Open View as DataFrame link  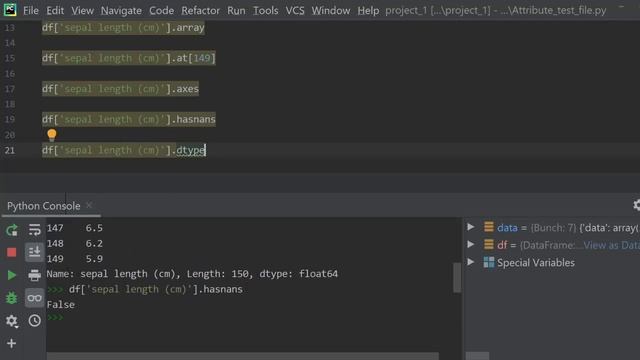[611, 245]
